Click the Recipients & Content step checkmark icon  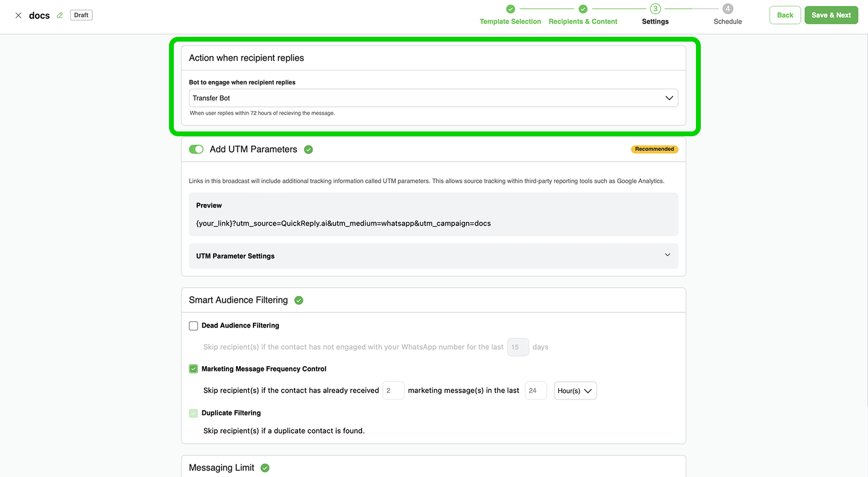(582, 9)
